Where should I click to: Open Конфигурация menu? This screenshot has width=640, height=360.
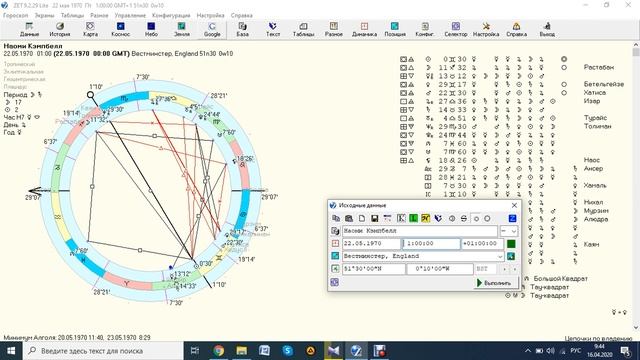(x=171, y=15)
